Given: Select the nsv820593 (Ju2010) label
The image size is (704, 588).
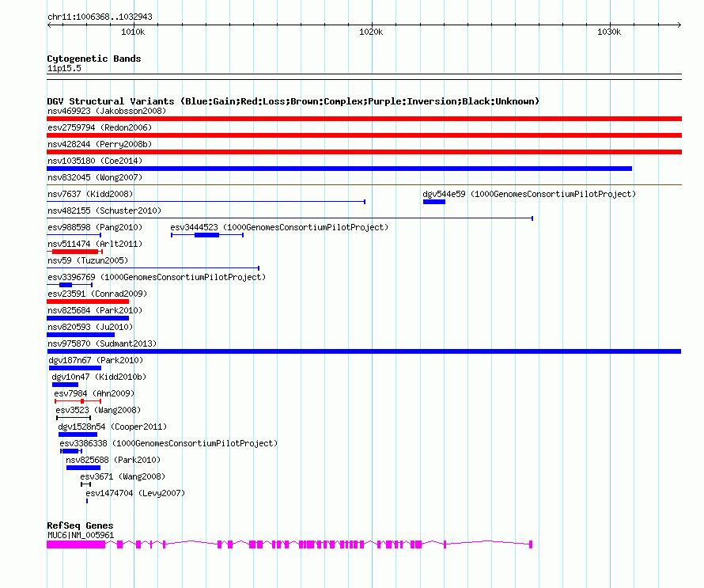Looking at the screenshot, I should click(90, 327).
